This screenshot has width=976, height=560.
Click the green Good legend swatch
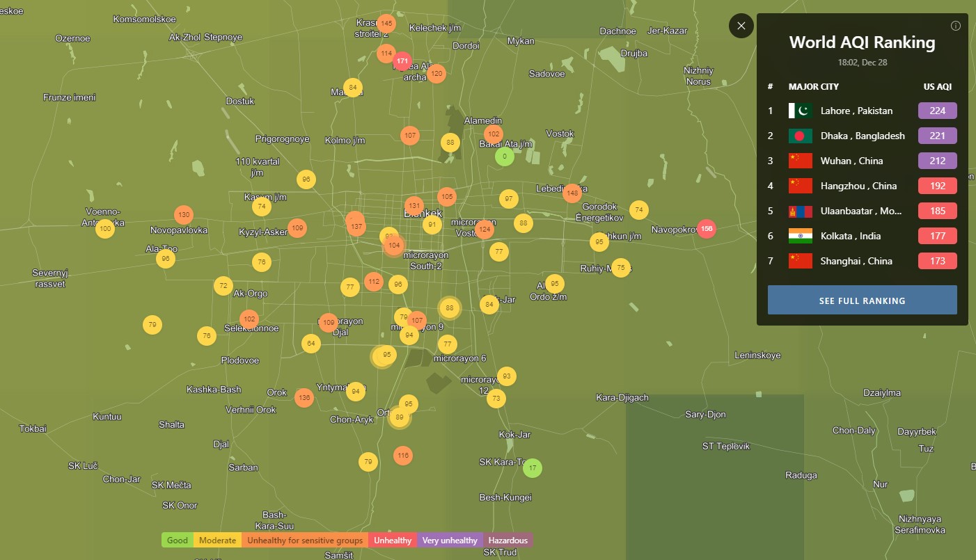pyautogui.click(x=178, y=541)
